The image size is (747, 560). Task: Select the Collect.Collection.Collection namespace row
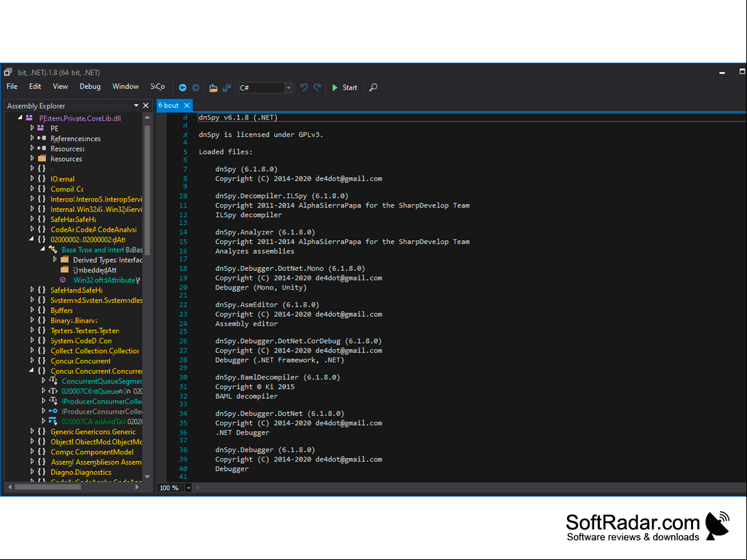click(x=95, y=351)
